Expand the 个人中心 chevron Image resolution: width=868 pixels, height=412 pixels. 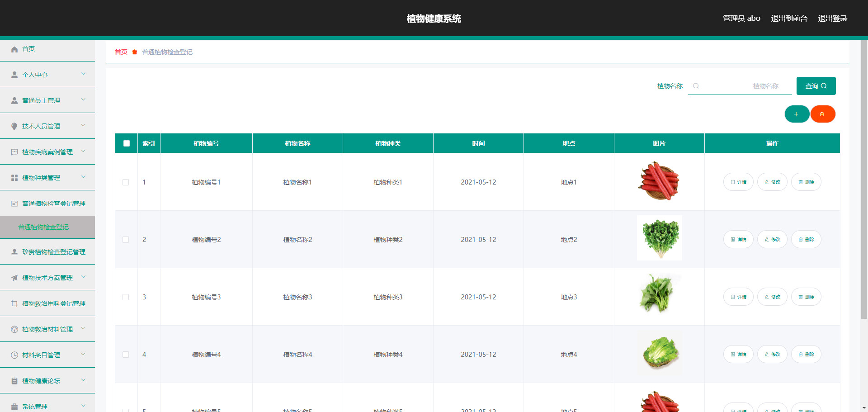83,74
